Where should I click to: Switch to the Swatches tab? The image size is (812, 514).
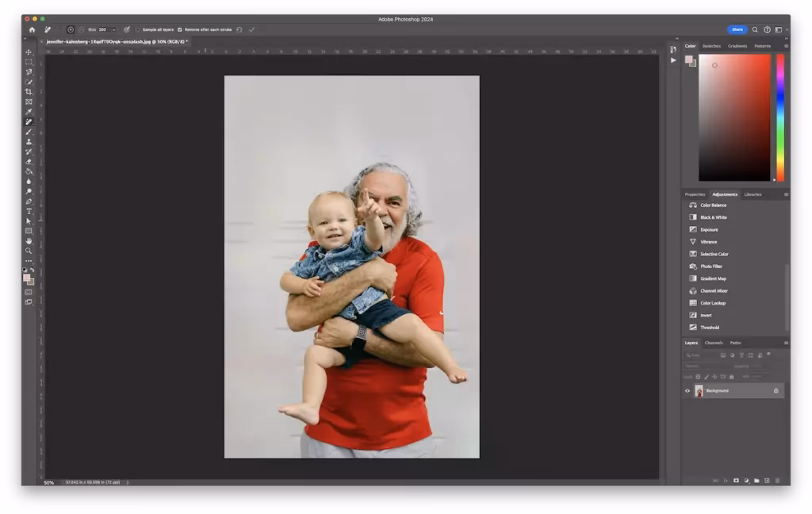click(x=712, y=46)
